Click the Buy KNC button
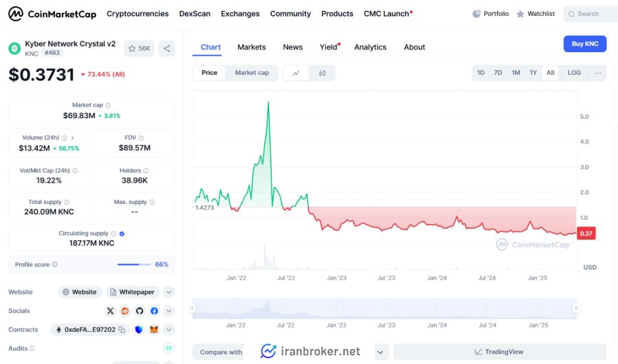The width and height of the screenshot is (618, 364). (584, 44)
